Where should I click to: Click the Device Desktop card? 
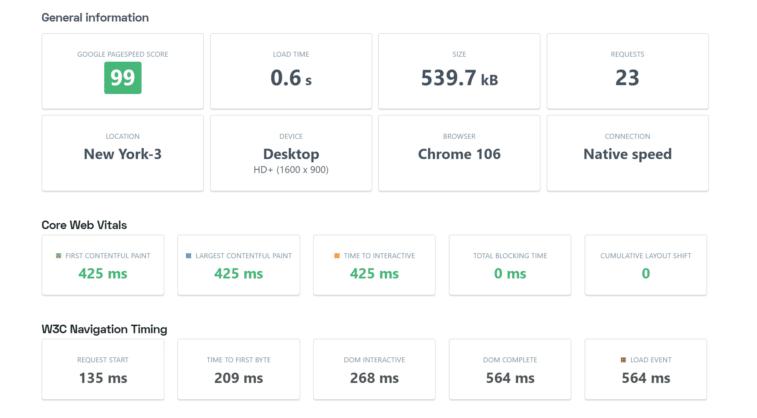[290, 152]
